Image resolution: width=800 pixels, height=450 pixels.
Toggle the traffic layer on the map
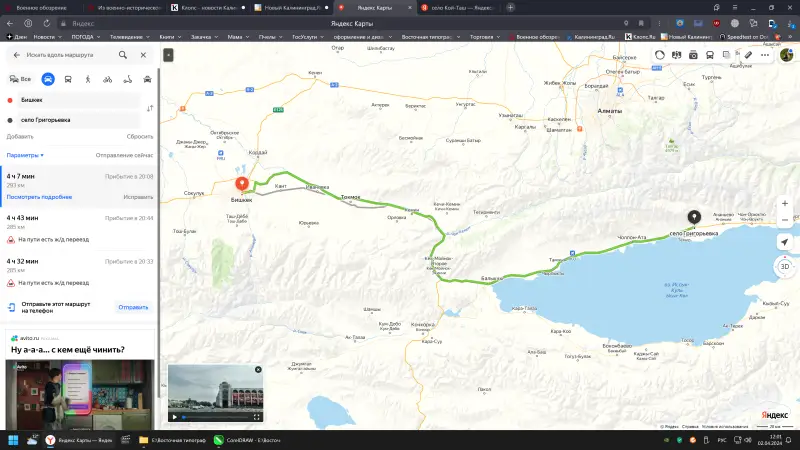[660, 55]
